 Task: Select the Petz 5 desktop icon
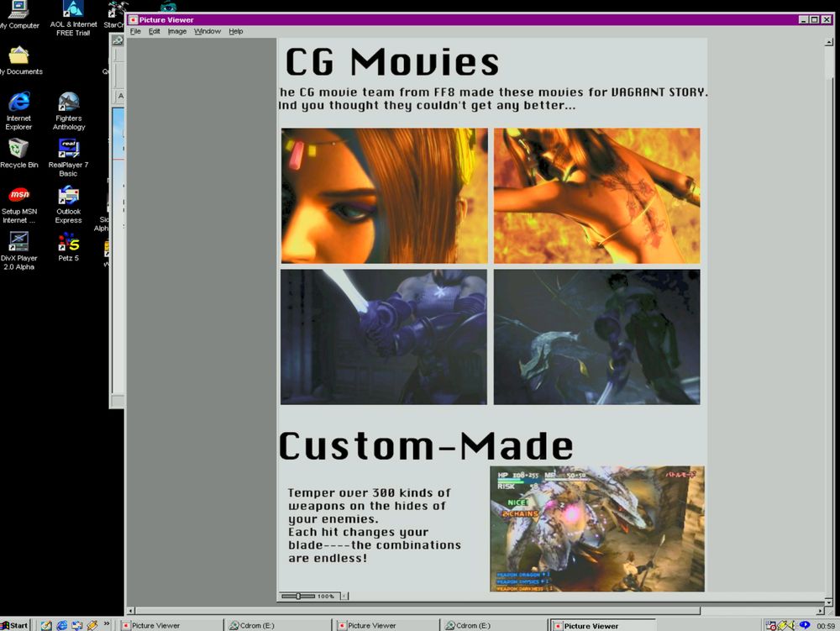69,247
